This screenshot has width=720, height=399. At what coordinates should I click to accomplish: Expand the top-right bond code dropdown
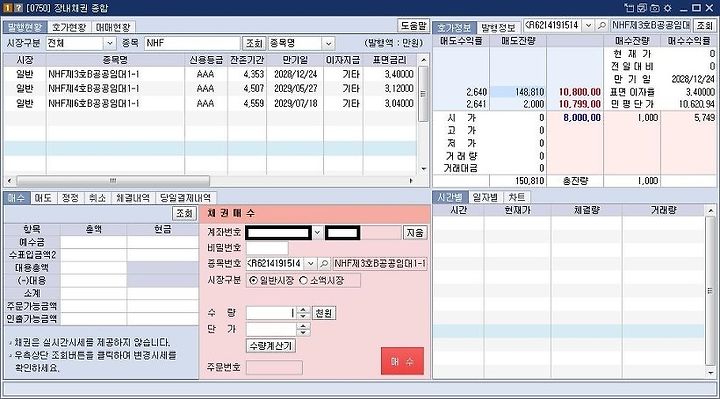pyautogui.click(x=589, y=26)
